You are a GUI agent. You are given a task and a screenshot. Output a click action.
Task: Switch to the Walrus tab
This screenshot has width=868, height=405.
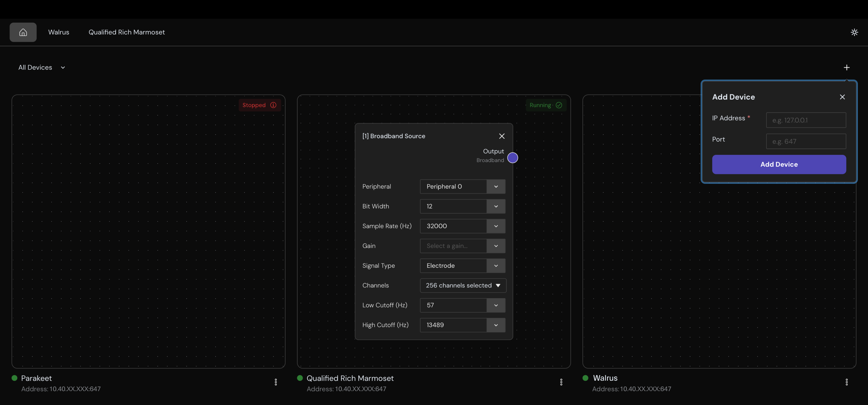point(59,32)
